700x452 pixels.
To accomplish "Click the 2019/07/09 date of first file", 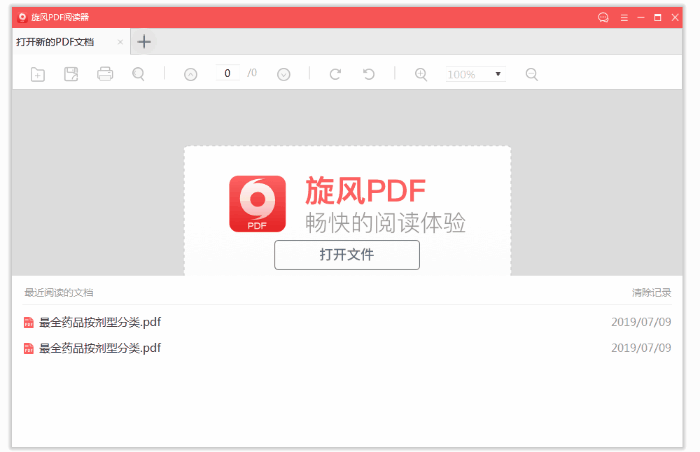I will click(641, 322).
